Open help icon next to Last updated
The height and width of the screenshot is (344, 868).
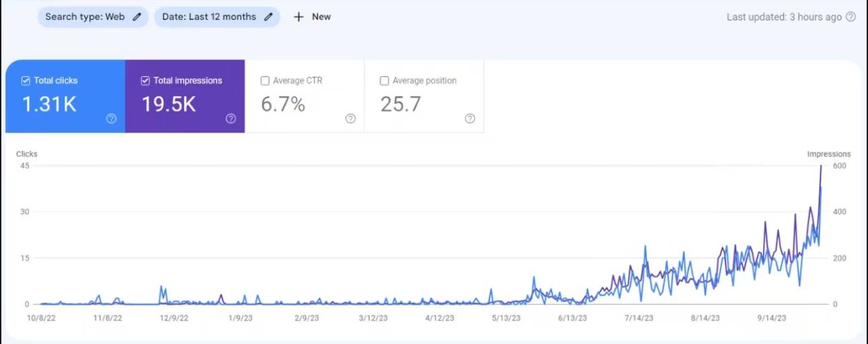click(x=851, y=17)
